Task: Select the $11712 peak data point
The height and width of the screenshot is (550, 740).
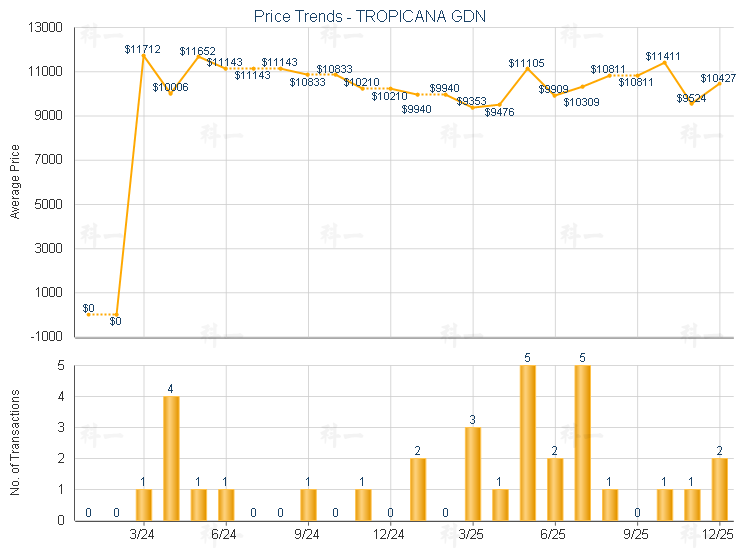Action: pyautogui.click(x=143, y=54)
